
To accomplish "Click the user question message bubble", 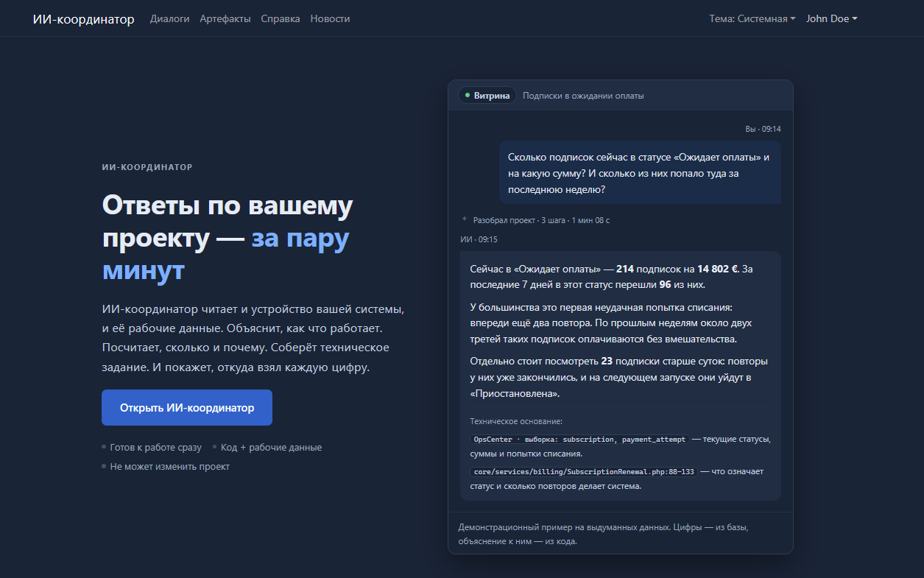I will 640,173.
